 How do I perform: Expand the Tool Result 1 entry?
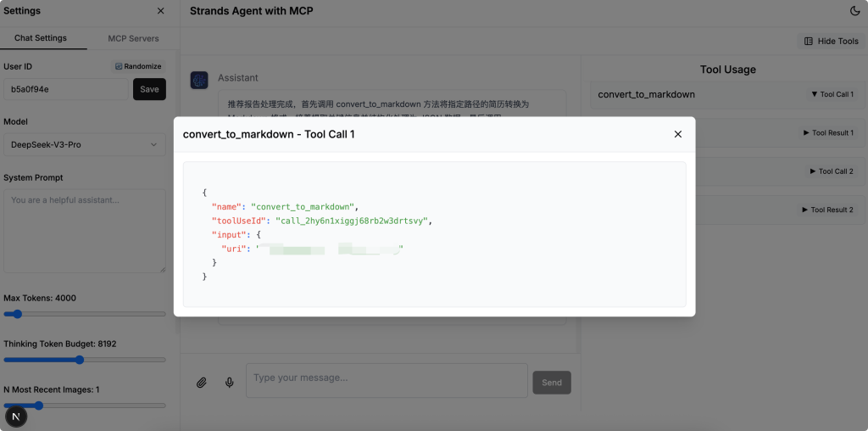click(827, 133)
